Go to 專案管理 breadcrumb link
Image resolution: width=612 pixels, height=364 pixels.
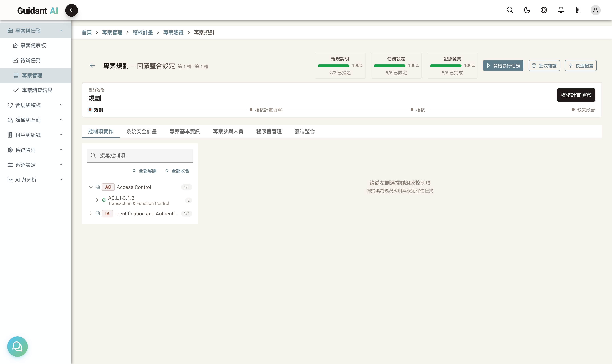point(112,32)
